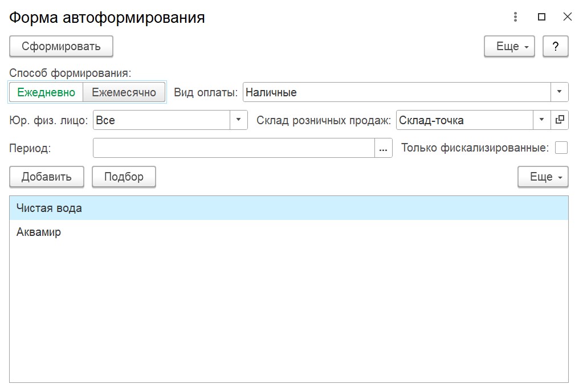This screenshot has height=392, width=583.
Task: Click the Добавить button
Action: coord(47,177)
